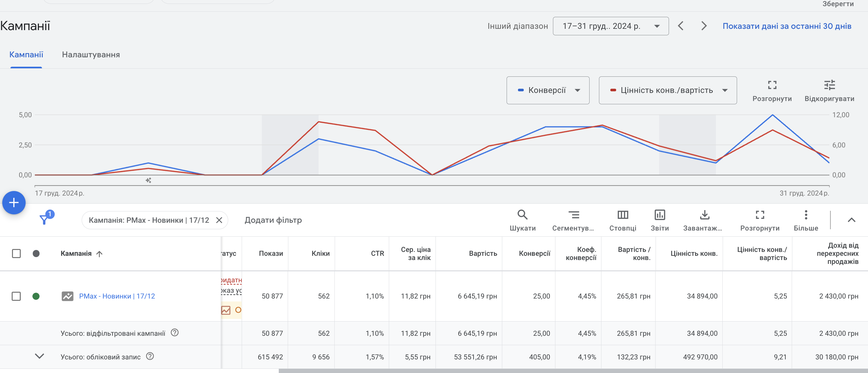Image resolution: width=868 pixels, height=373 pixels.
Task: Remove the Кампанія: PMax - Новинки filter chip
Action: [x=219, y=220]
